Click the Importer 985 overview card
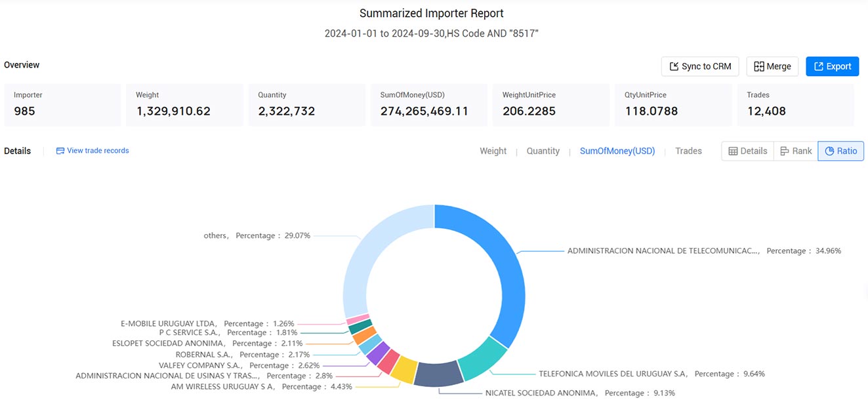 click(x=62, y=105)
